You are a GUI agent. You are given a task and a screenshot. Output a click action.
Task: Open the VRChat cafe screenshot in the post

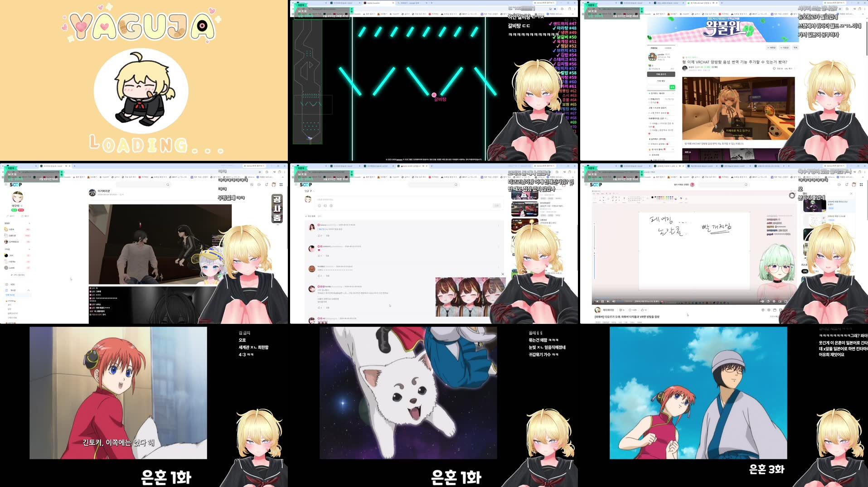738,109
